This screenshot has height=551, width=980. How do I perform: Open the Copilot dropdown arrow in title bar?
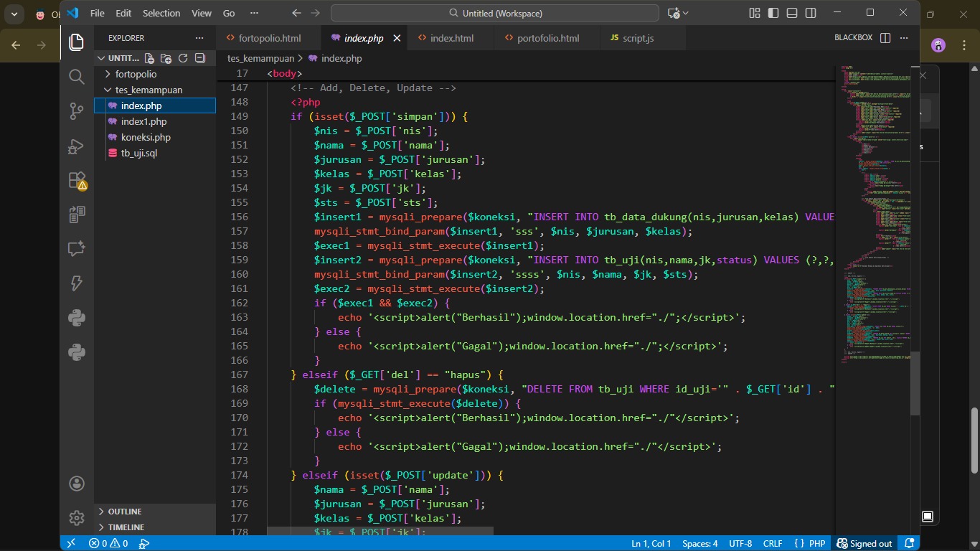[x=685, y=13]
